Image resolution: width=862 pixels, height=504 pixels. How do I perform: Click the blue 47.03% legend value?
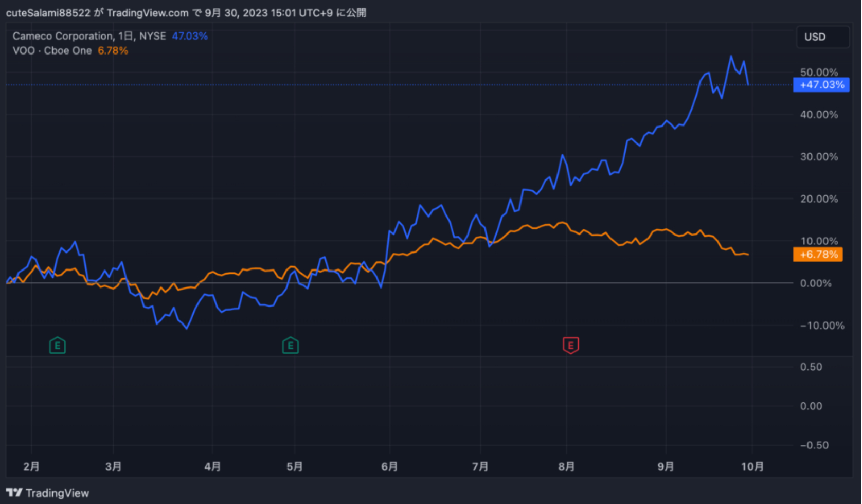[190, 36]
